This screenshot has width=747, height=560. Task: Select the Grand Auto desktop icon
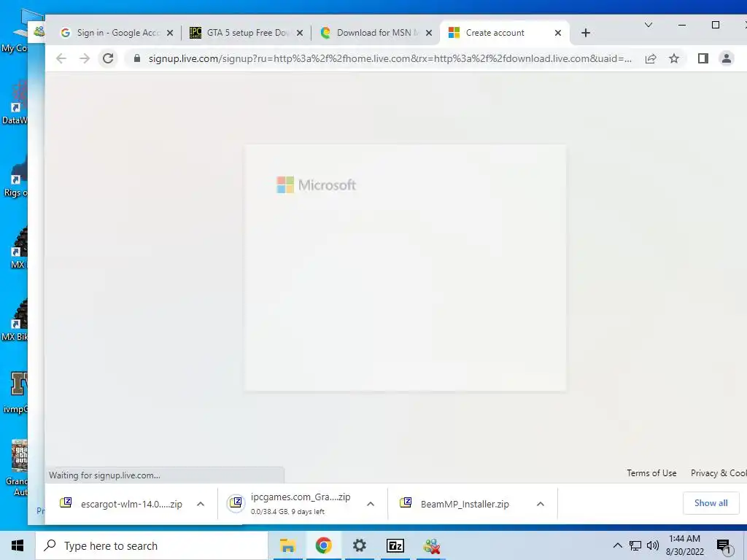click(x=18, y=468)
